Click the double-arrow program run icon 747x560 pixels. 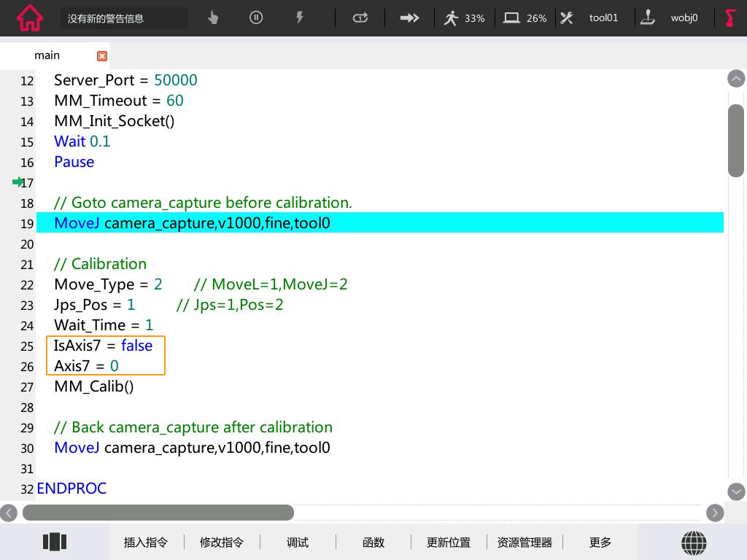(x=409, y=17)
